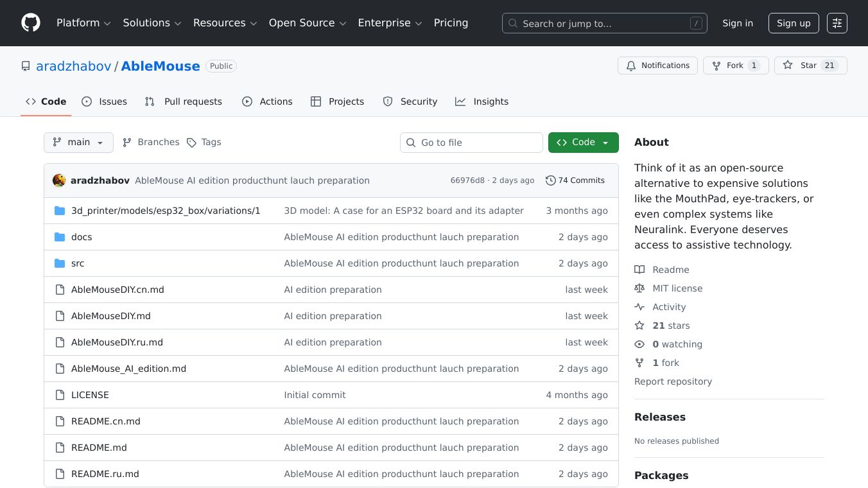Open the Branches list

coord(152,143)
